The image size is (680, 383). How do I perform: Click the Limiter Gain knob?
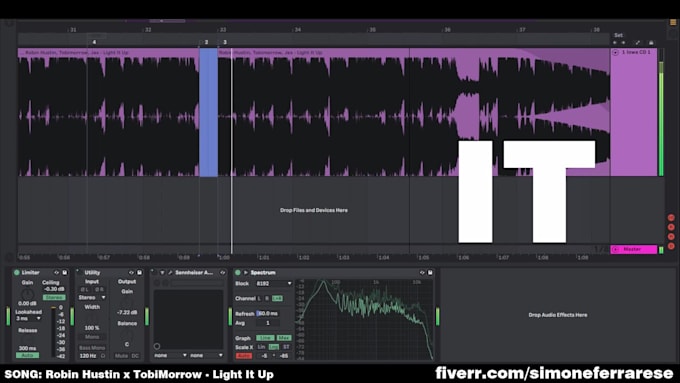pyautogui.click(x=27, y=294)
